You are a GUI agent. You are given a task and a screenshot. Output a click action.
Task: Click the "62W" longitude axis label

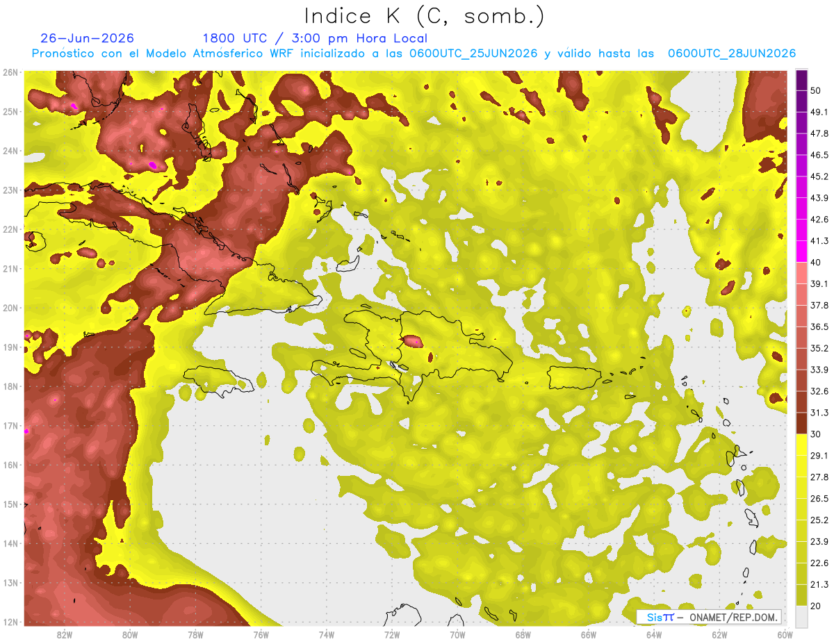[x=719, y=634]
